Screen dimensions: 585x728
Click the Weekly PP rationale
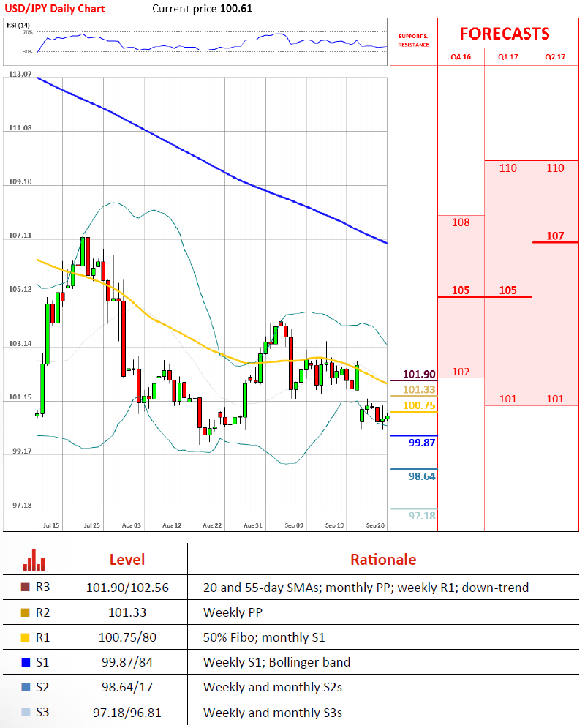click(x=233, y=612)
